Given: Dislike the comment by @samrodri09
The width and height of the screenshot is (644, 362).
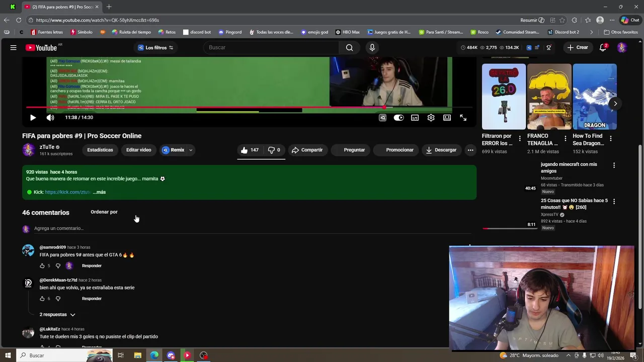Looking at the screenshot, I should tap(58, 266).
